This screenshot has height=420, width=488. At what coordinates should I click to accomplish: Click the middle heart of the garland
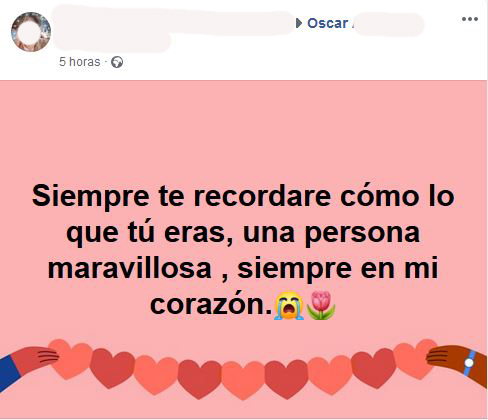[x=243, y=380]
